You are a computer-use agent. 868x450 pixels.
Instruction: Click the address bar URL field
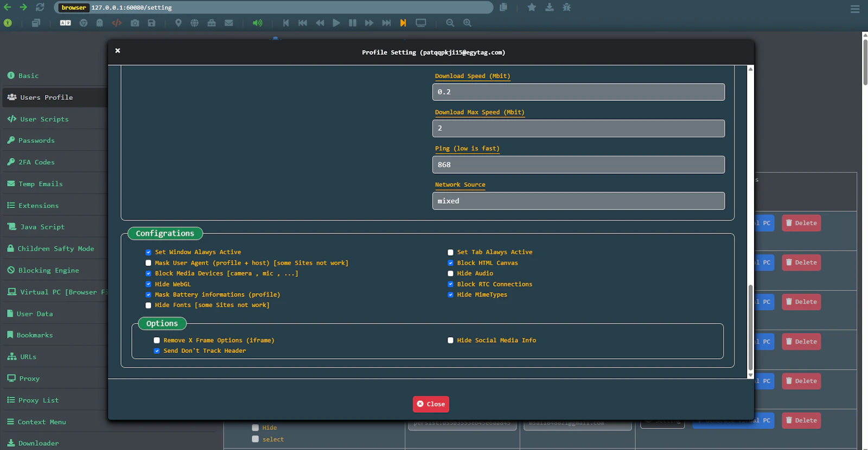[x=273, y=8]
